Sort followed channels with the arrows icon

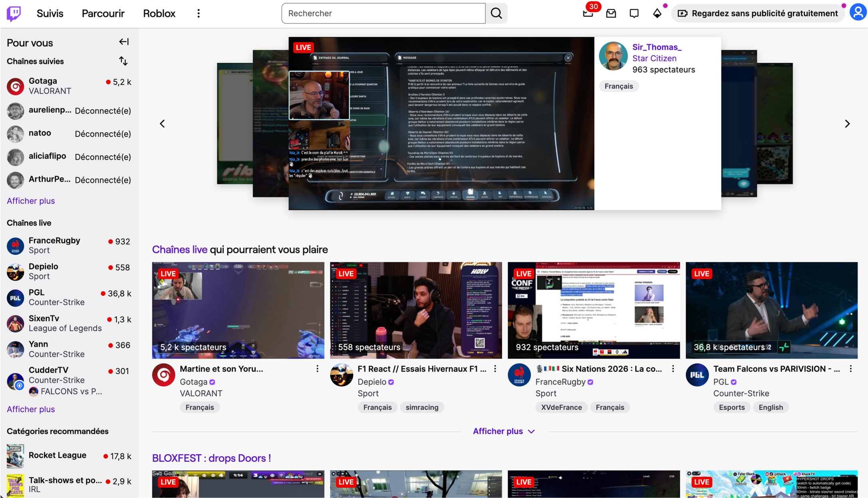[123, 61]
